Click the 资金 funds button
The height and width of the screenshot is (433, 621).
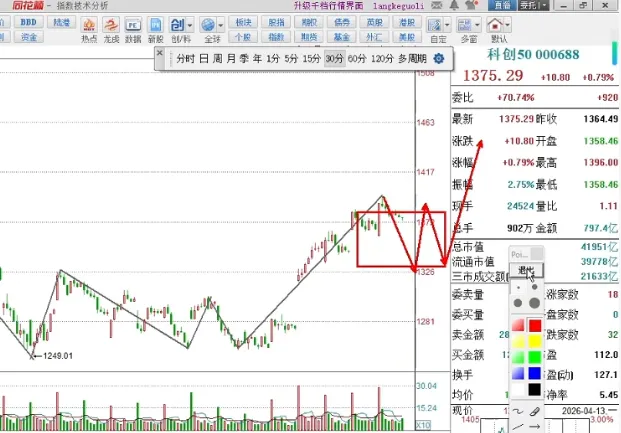pos(29,37)
